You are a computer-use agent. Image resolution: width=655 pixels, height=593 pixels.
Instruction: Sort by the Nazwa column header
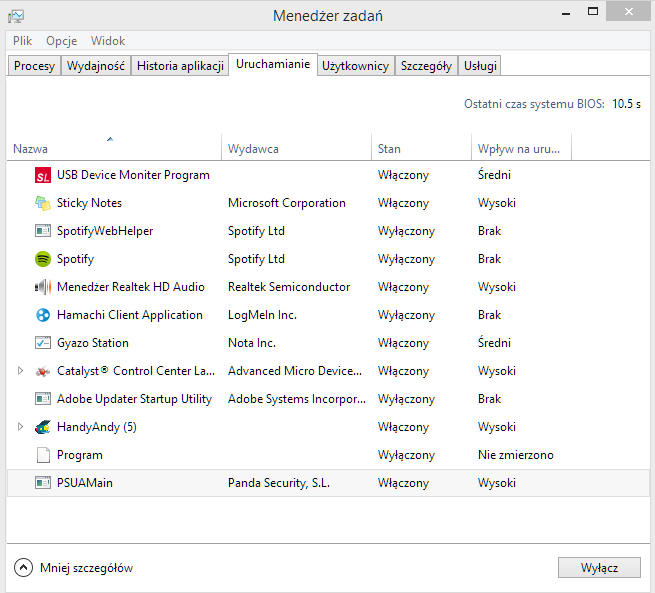(x=114, y=147)
